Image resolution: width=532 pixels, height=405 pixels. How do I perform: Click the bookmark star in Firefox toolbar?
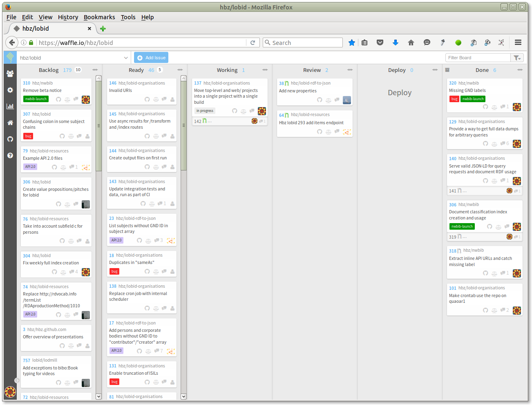pos(351,43)
